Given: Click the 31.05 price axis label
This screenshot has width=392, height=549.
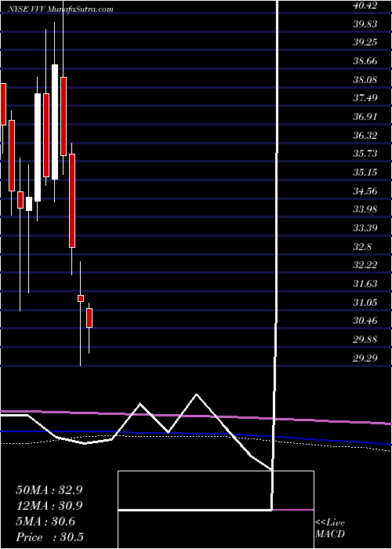Looking at the screenshot, I should tap(364, 302).
